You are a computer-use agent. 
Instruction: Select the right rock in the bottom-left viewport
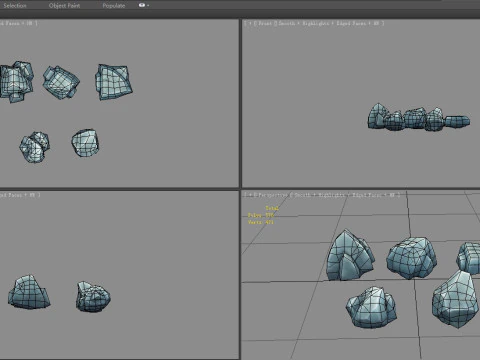tap(93, 297)
